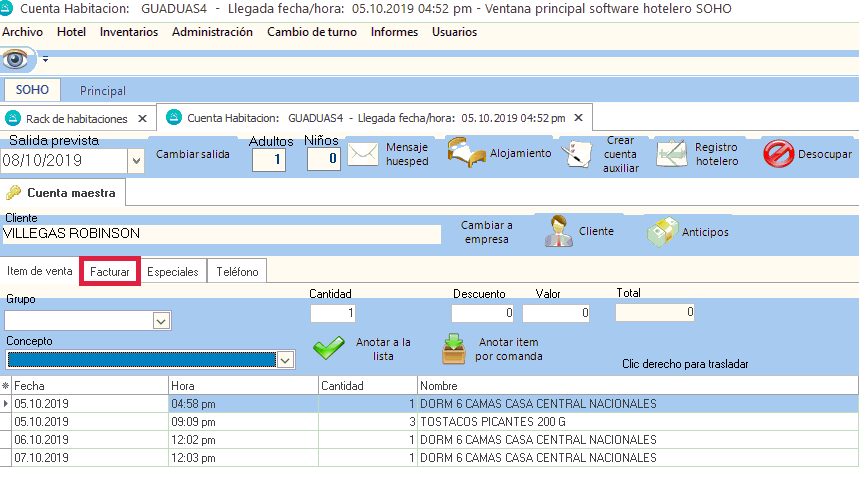Click the Cambiar salida button
The height and width of the screenshot is (478, 859).
tap(193, 154)
